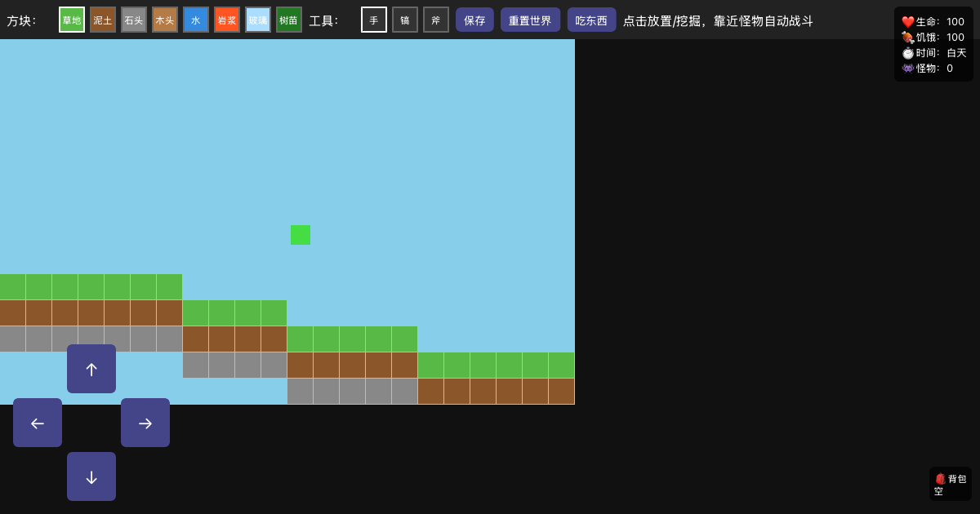Click the meat 饥饿 icon
The height and width of the screenshot is (514, 980).
[908, 38]
